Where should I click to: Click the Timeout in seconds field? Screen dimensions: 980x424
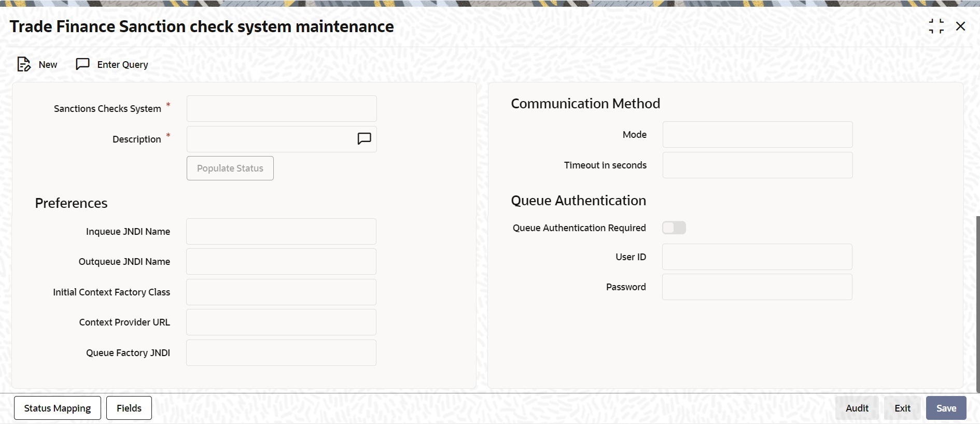758,165
